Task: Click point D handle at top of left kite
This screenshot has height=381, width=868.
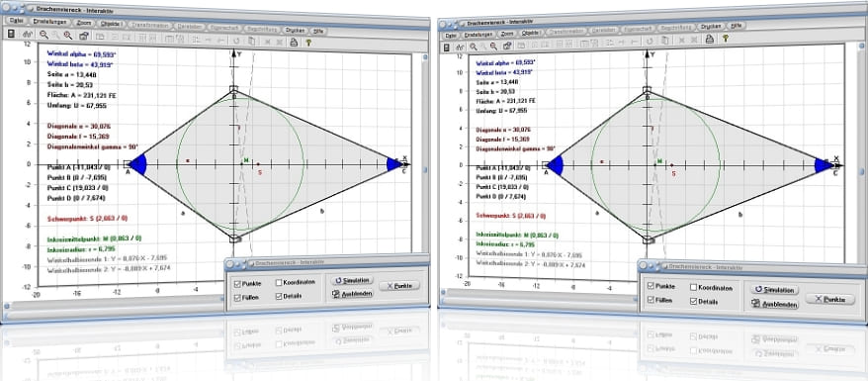Action: coord(233,89)
